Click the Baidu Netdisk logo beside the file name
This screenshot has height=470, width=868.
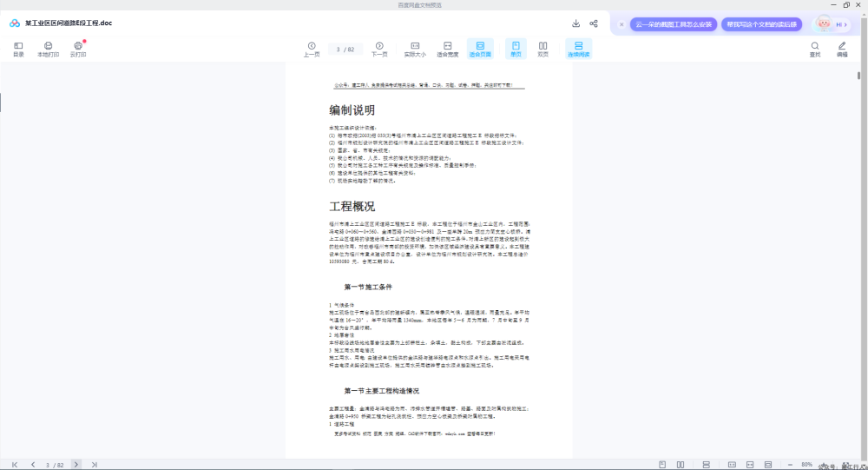tap(15, 23)
